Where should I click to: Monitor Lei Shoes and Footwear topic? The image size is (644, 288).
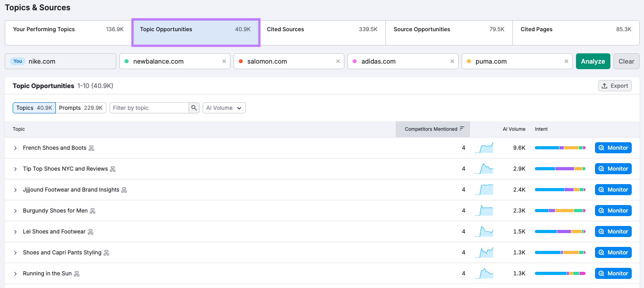click(613, 232)
